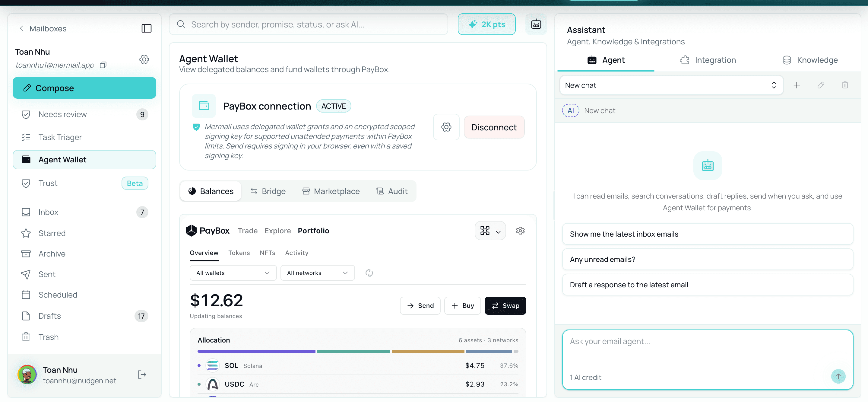Go back to Mailboxes

click(x=43, y=29)
